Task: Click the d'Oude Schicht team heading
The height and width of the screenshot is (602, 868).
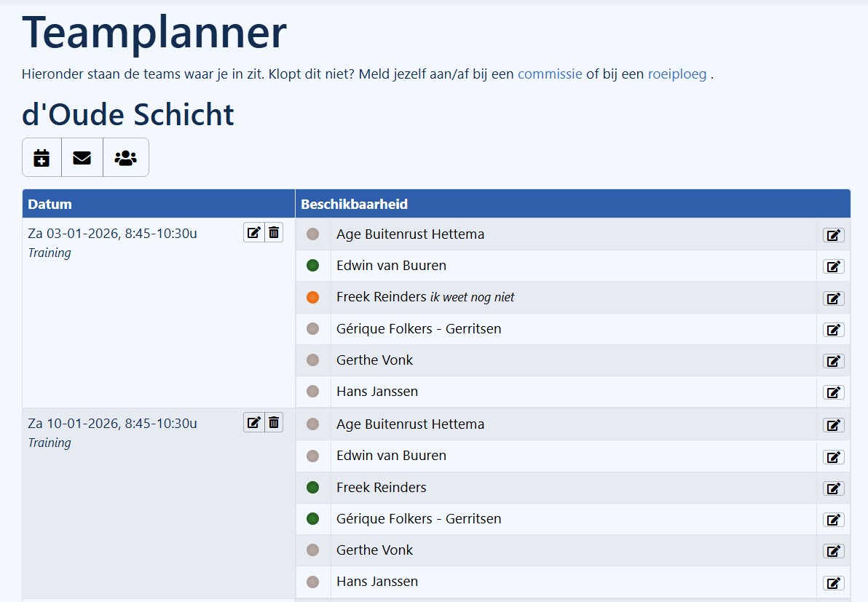Action: (x=128, y=114)
